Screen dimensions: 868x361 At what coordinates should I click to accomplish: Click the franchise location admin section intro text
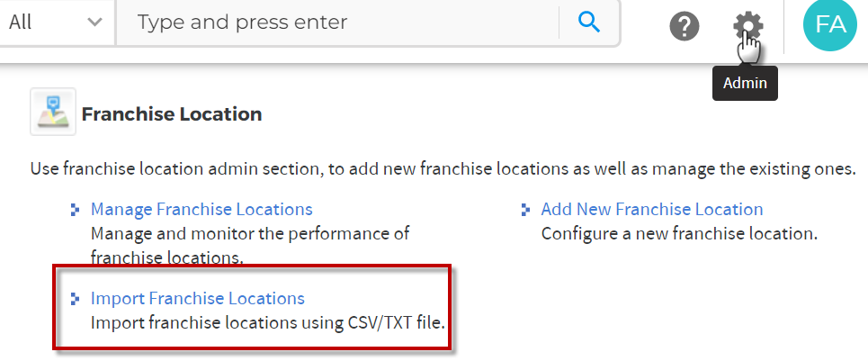click(x=440, y=169)
